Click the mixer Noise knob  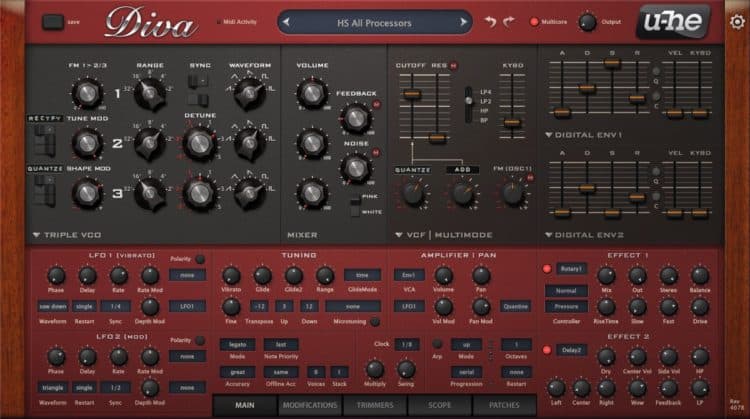click(355, 168)
